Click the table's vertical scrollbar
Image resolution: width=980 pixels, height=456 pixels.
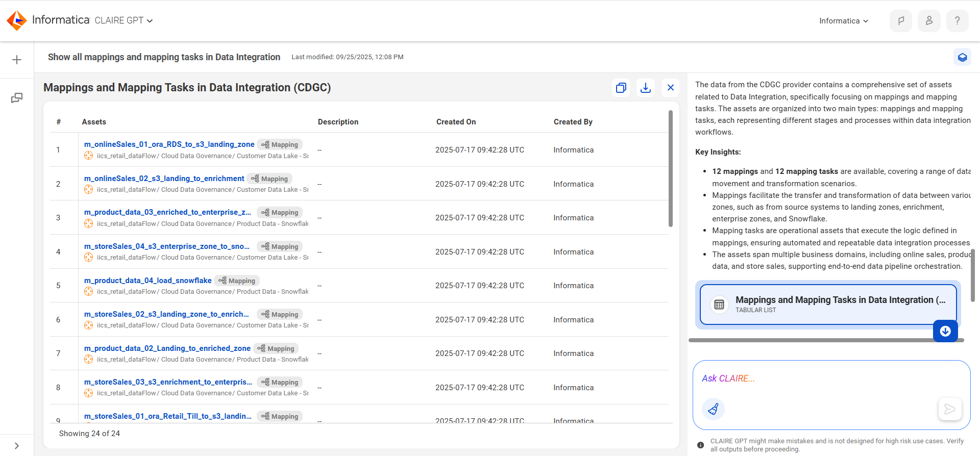[x=671, y=168]
